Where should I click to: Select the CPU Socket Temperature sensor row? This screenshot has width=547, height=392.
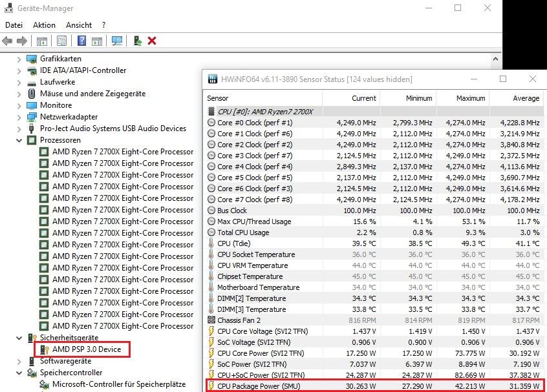374,254
